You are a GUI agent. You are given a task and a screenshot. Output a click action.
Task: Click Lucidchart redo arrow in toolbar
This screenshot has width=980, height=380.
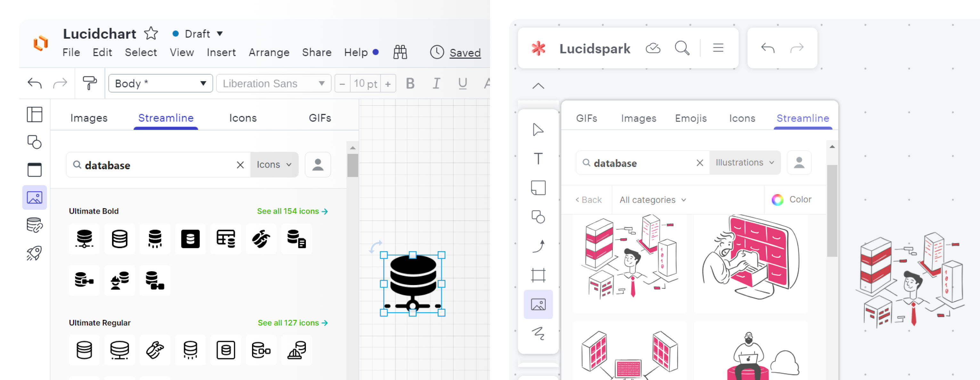pyautogui.click(x=60, y=83)
